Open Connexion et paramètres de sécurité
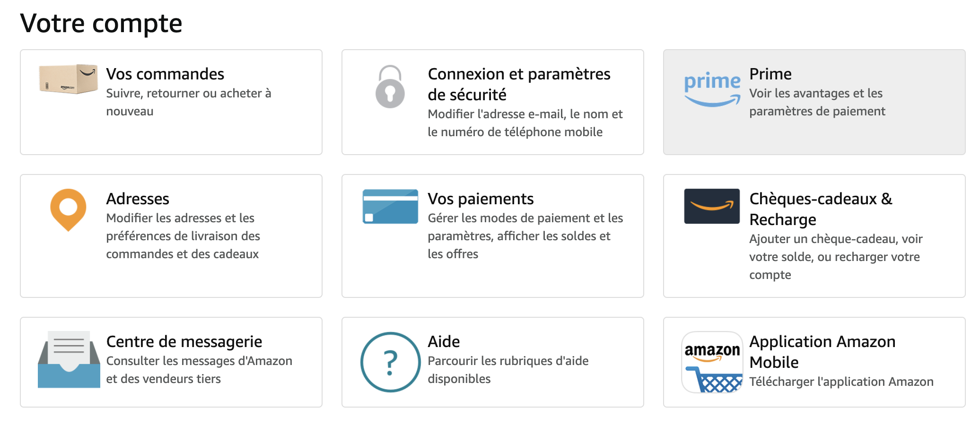The width and height of the screenshot is (980, 435). tap(519, 84)
